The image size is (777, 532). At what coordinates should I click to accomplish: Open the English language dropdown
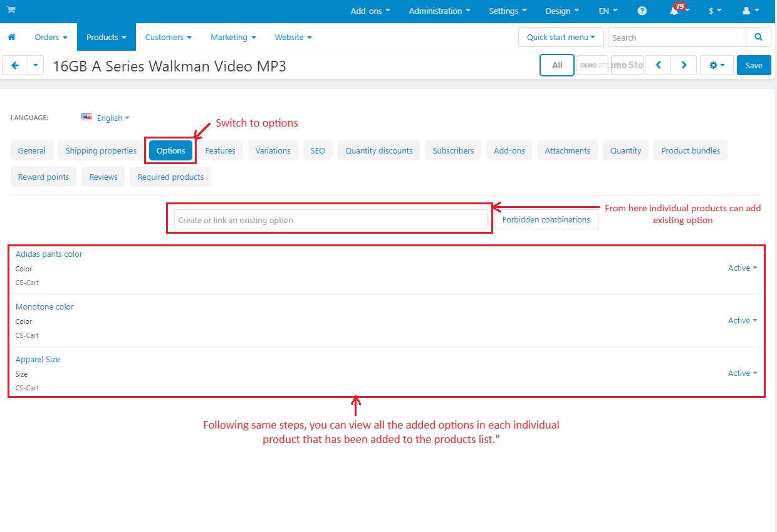coord(113,118)
